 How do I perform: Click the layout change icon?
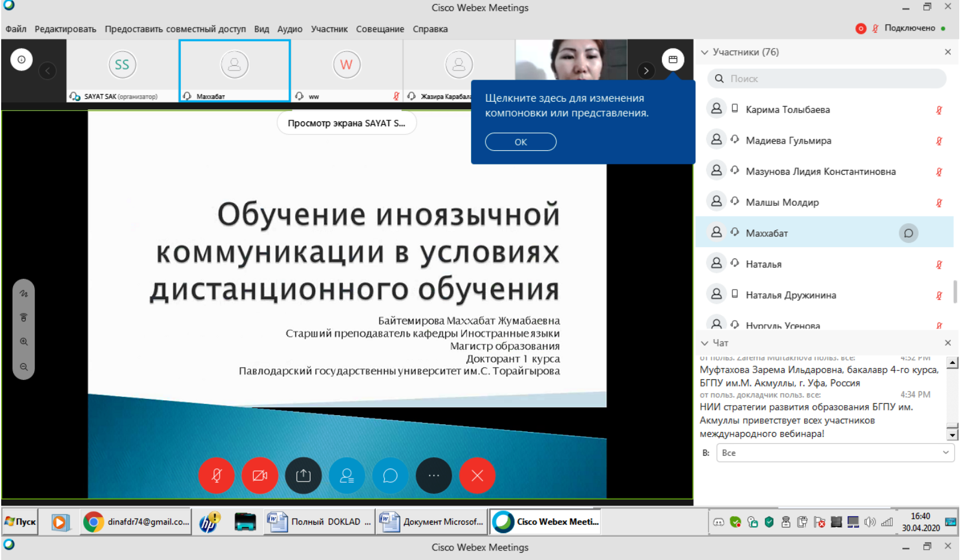pyautogui.click(x=673, y=59)
